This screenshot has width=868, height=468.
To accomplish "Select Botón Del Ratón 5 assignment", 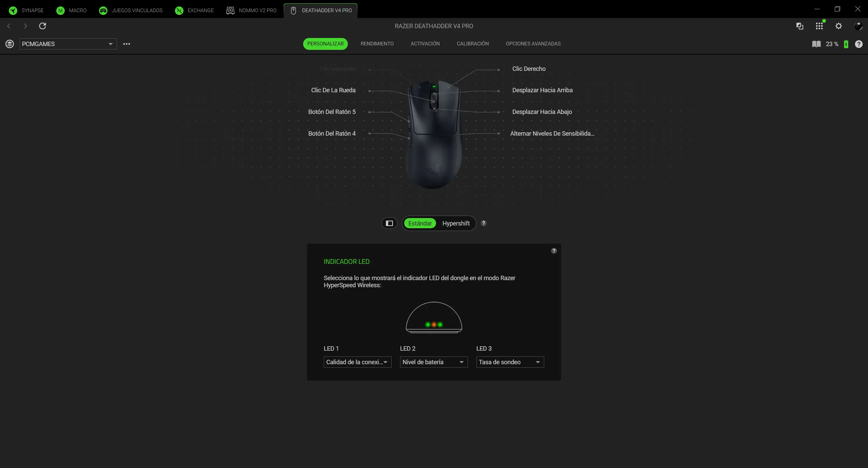I will click(332, 112).
